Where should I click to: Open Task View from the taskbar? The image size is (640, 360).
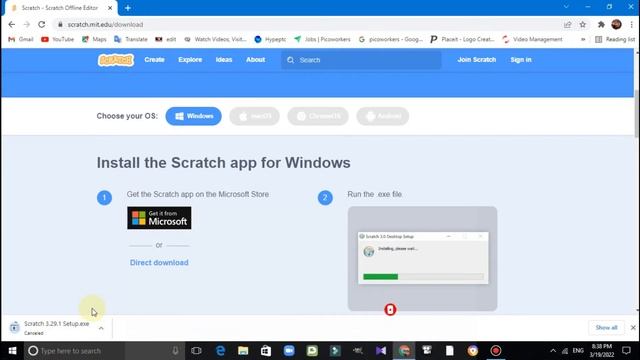coord(196,351)
